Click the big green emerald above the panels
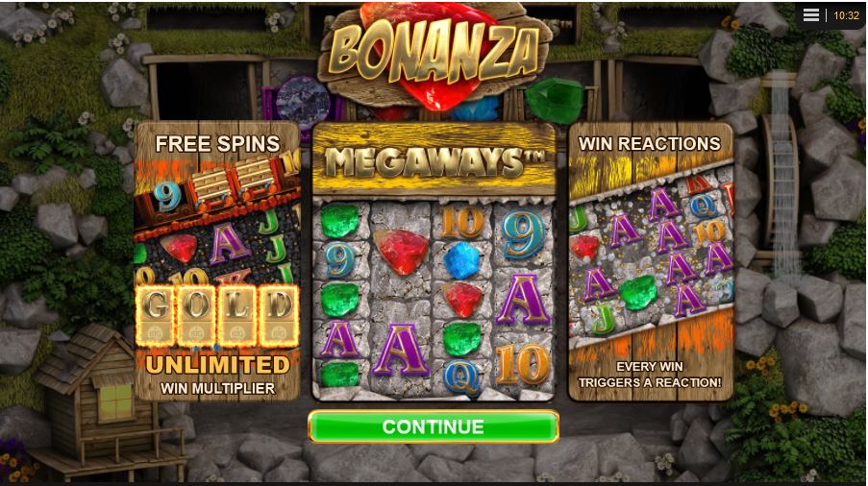The width and height of the screenshot is (868, 486). click(555, 100)
